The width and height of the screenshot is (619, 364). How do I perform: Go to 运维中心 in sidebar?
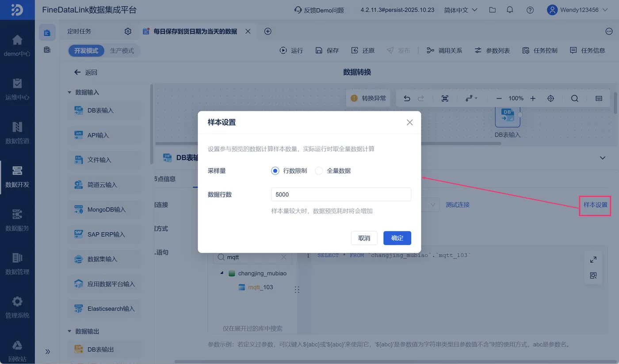[x=17, y=89]
